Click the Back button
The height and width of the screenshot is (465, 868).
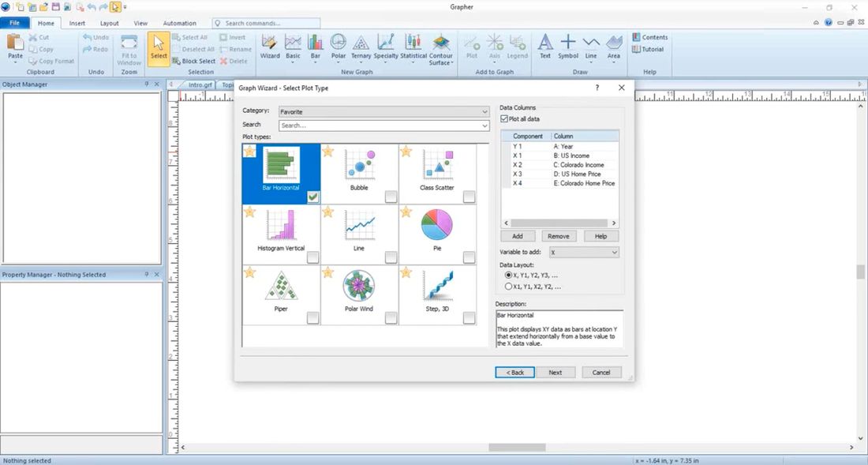(514, 373)
